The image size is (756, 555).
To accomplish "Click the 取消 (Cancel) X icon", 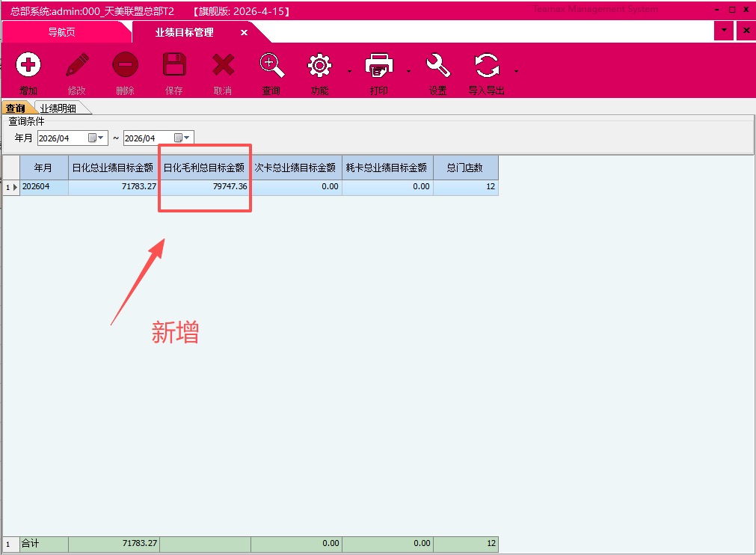I will (x=223, y=66).
